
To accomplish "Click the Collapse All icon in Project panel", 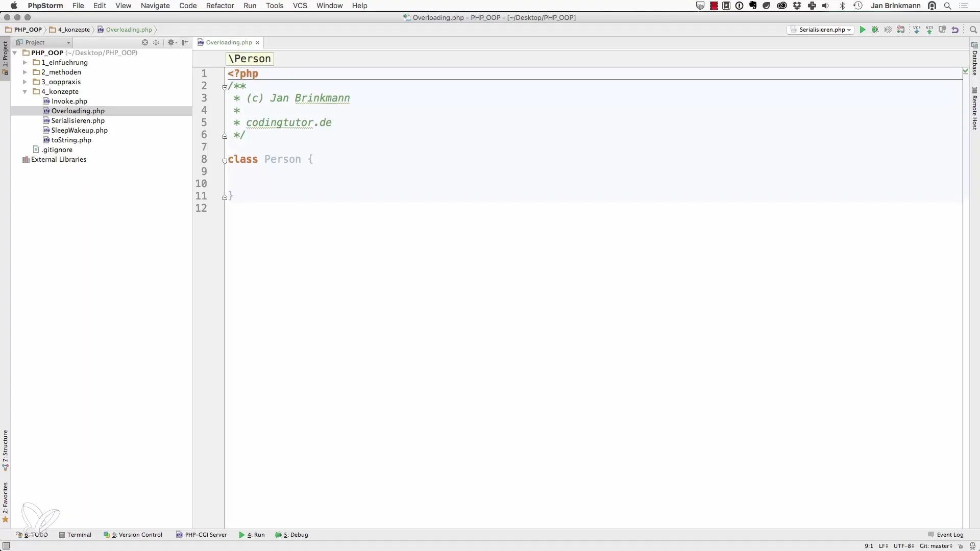I will click(x=156, y=43).
